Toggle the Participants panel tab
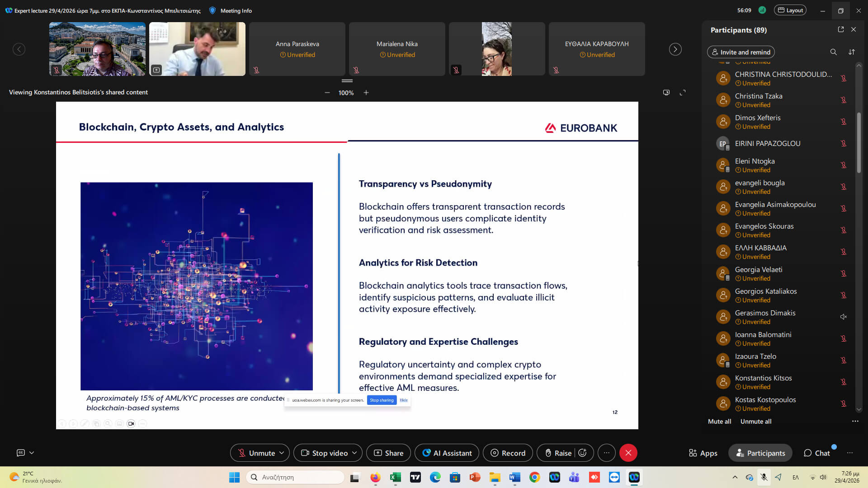Screen dimensions: 868x488 click(760, 453)
